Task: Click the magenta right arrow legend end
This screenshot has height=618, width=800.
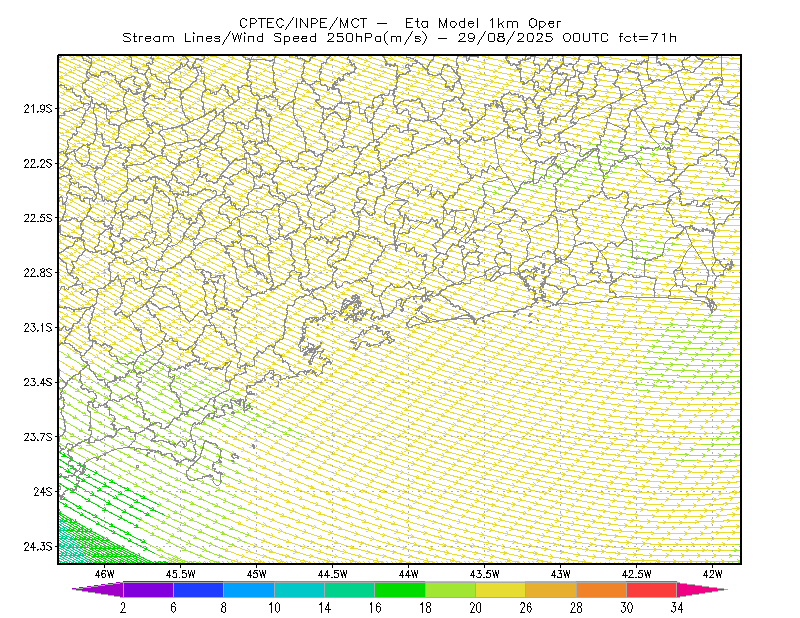Action: coord(702,589)
